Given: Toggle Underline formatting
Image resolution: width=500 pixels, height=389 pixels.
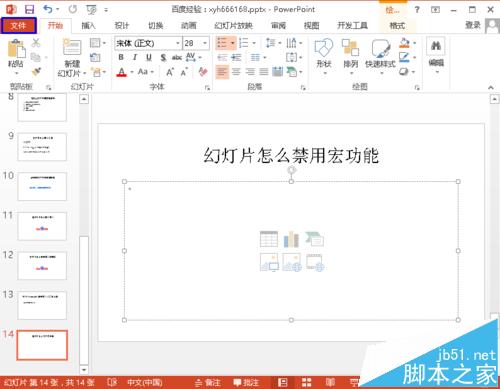Looking at the screenshot, I should point(149,57).
